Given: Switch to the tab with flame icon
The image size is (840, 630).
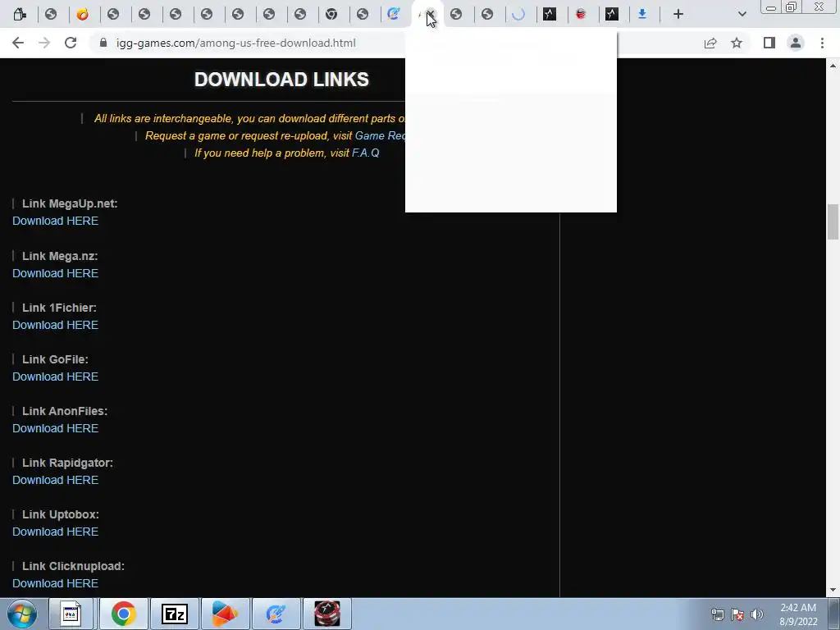Looking at the screenshot, I should pyautogui.click(x=83, y=14).
